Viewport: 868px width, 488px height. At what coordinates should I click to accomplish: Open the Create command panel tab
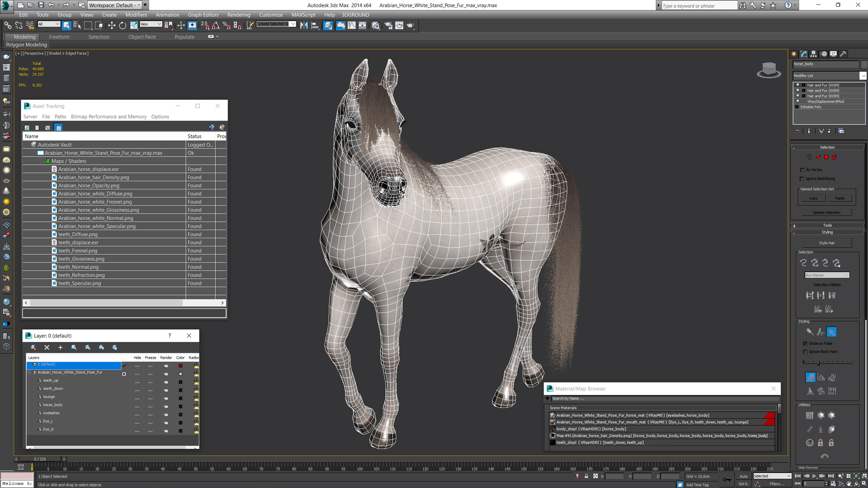pyautogui.click(x=794, y=54)
